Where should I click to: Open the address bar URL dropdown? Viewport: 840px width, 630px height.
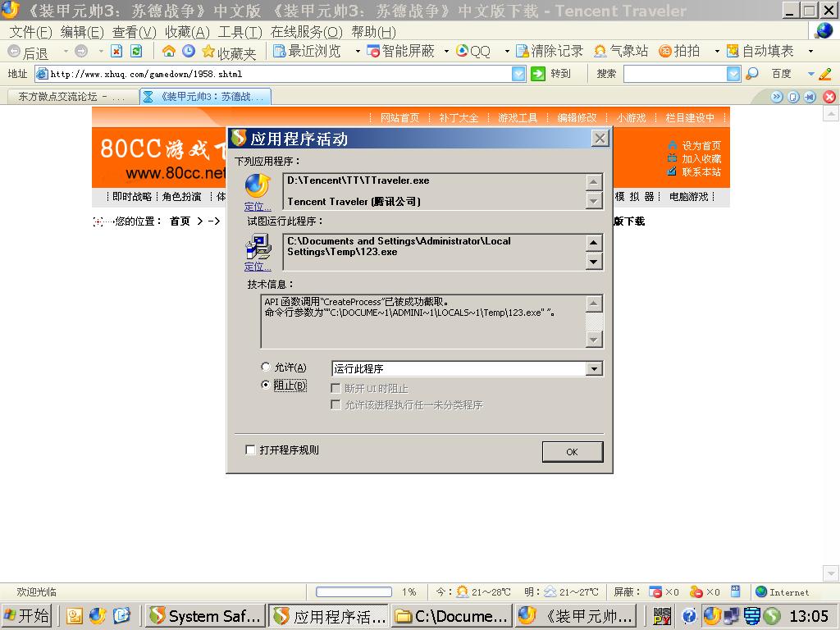(x=518, y=74)
